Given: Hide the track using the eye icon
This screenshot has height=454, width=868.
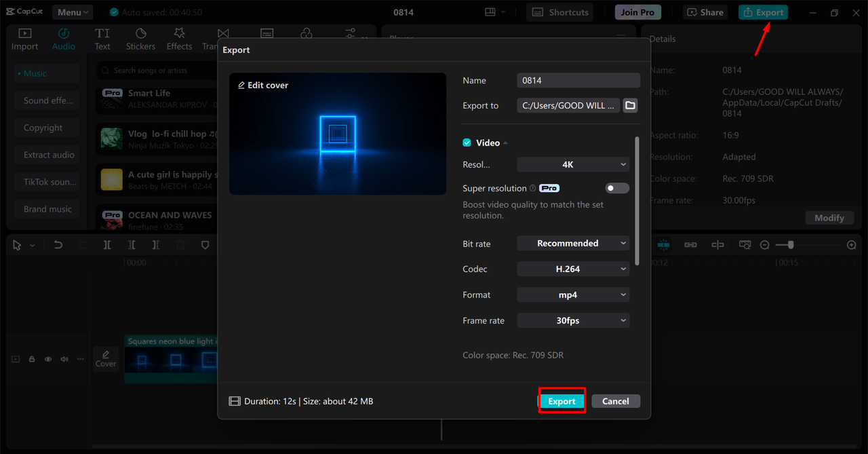Looking at the screenshot, I should tap(48, 359).
